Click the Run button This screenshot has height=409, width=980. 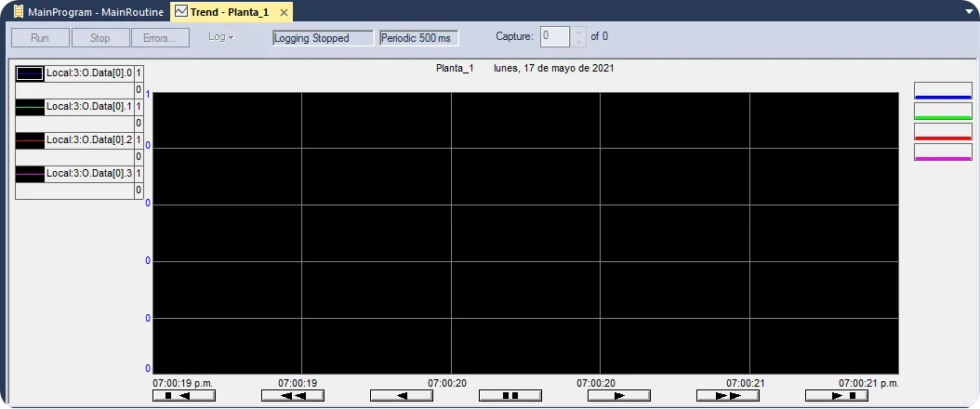(x=40, y=37)
